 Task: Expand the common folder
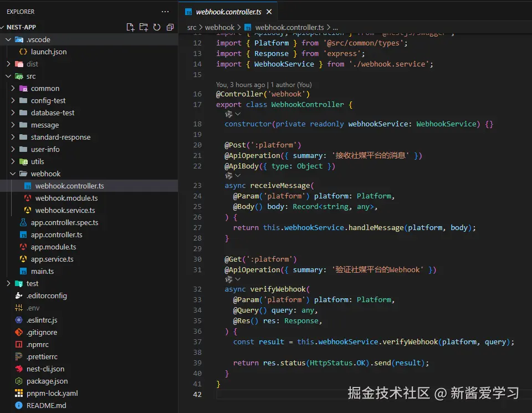point(13,88)
